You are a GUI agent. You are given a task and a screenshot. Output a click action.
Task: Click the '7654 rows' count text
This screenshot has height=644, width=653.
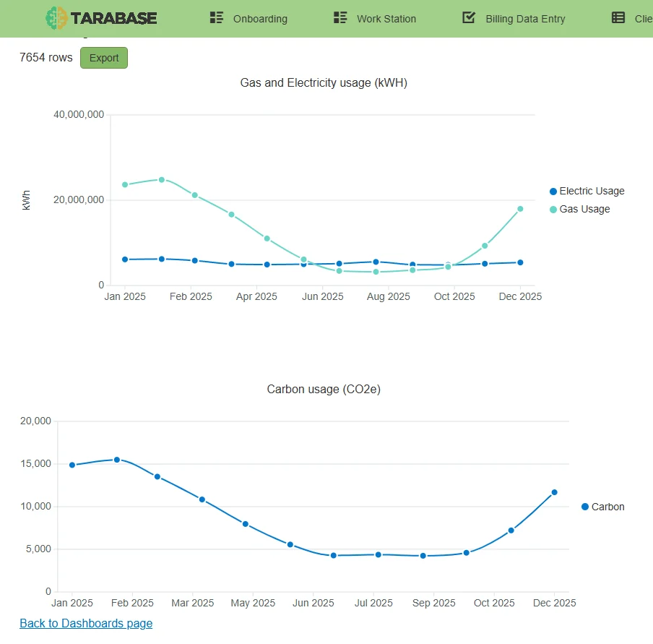[46, 58]
